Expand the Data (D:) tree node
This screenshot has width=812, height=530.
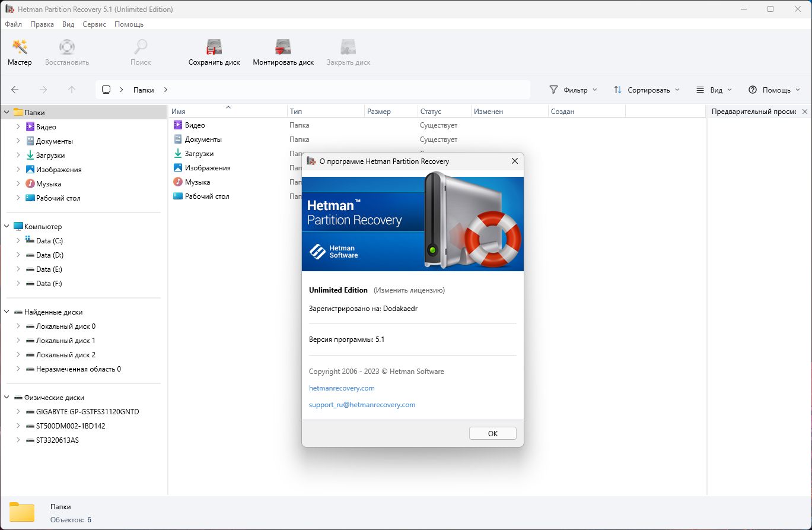point(18,255)
